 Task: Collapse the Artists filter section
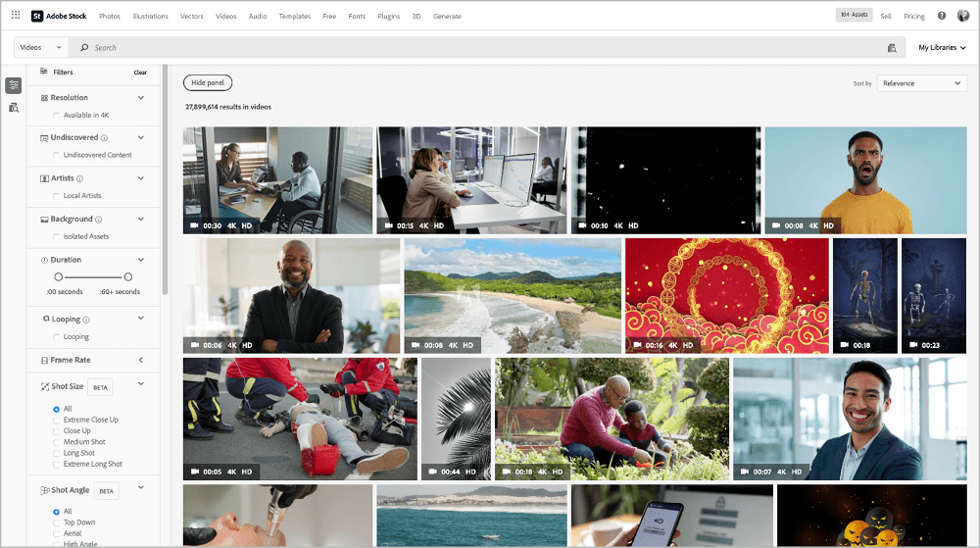click(x=140, y=178)
